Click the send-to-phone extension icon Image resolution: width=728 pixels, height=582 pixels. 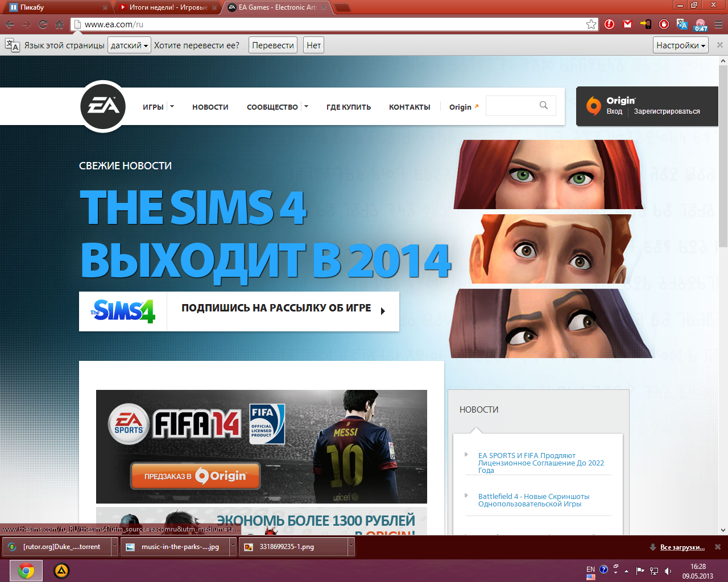click(646, 24)
